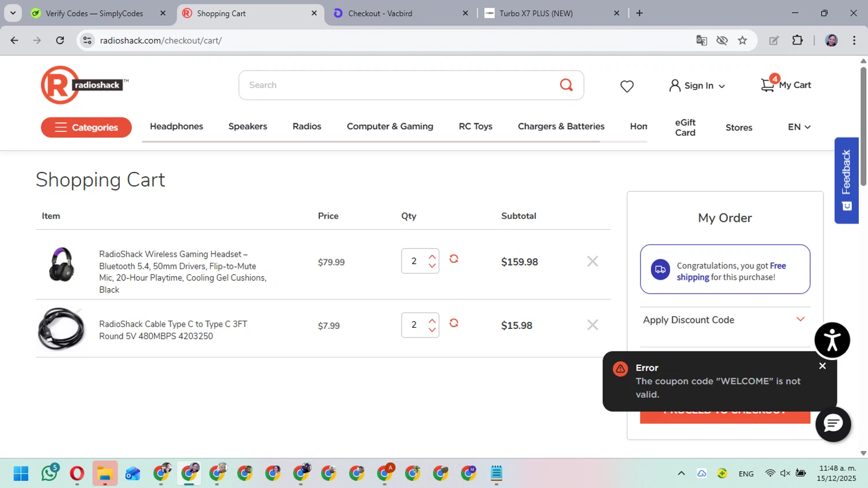Close the coupon error notification
Image resolution: width=868 pixels, height=488 pixels.
tap(822, 366)
